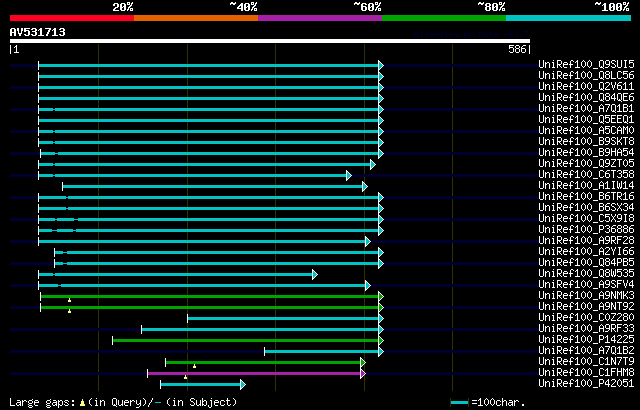Click the white query sequence bar

pyautogui.click(x=270, y=41)
